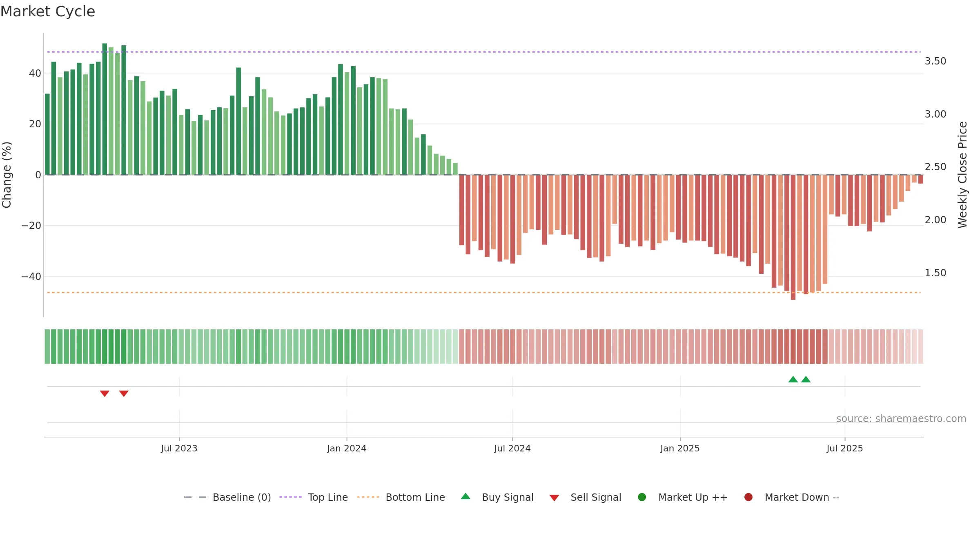Screen dimensions: 980x551
Task: Click the palest green cell in the heat strip
Action: click(x=455, y=347)
